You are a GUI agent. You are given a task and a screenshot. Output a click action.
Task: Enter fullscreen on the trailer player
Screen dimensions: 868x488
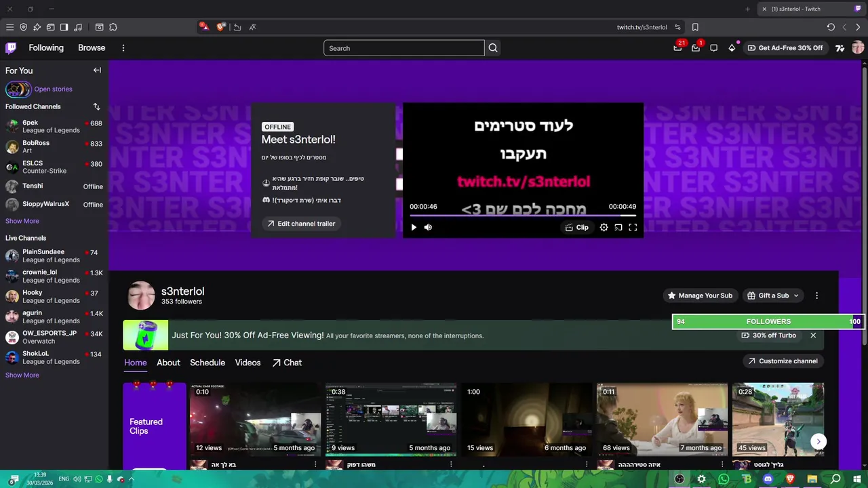(x=633, y=228)
